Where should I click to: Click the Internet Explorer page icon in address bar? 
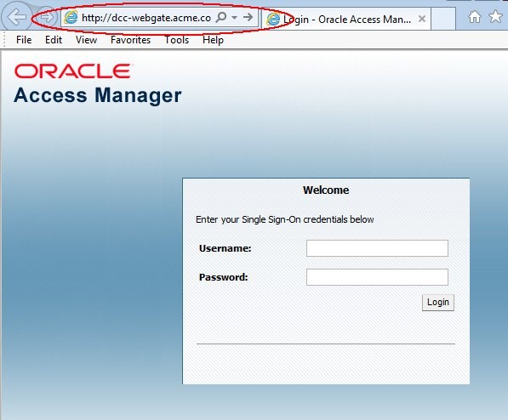(71, 18)
